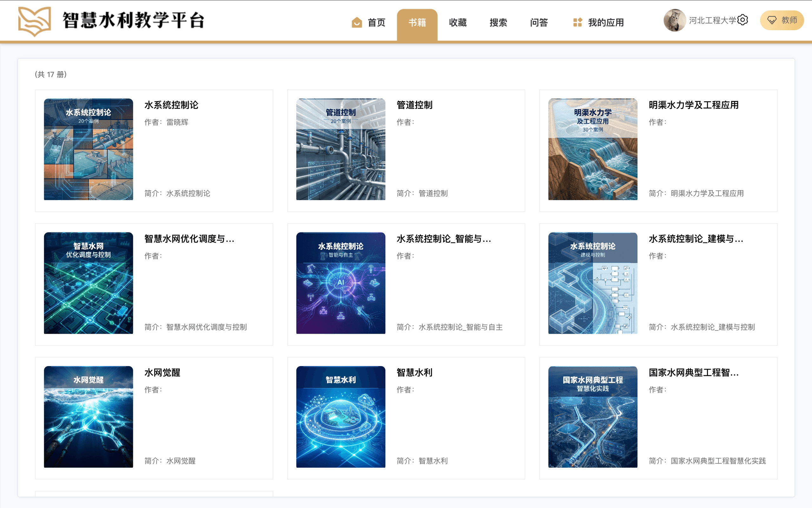Open 国家水网典型工程 book cover

click(x=593, y=417)
